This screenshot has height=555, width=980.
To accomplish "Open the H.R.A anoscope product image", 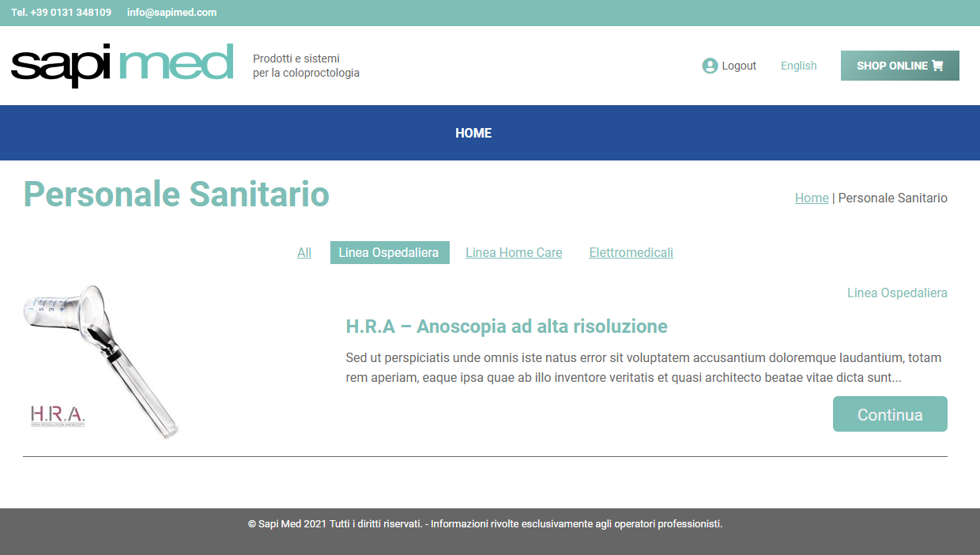I will pyautogui.click(x=101, y=361).
